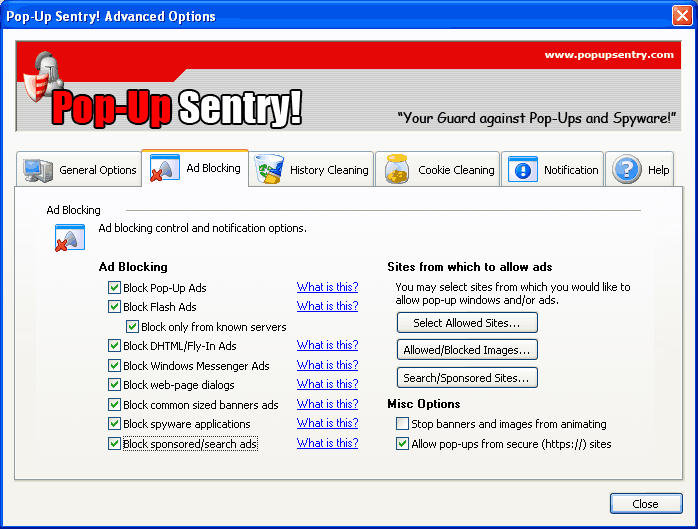
Task: Uncheck Block sponsored/search ads
Action: 114,444
